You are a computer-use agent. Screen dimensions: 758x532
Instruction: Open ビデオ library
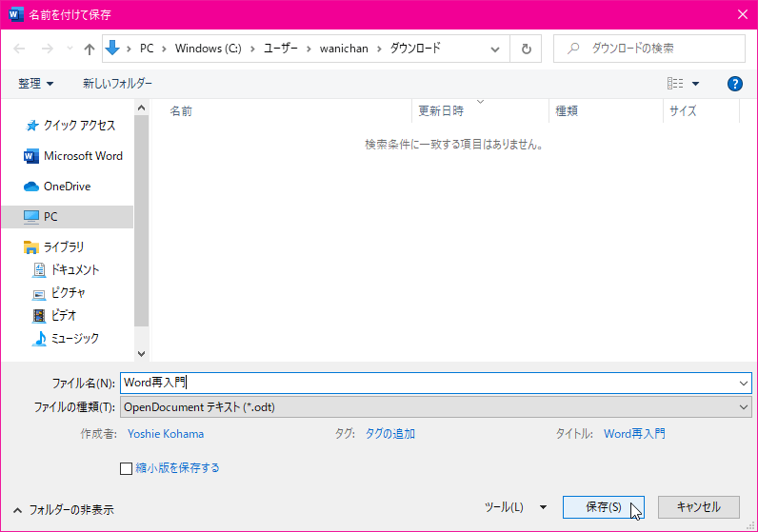(x=64, y=316)
